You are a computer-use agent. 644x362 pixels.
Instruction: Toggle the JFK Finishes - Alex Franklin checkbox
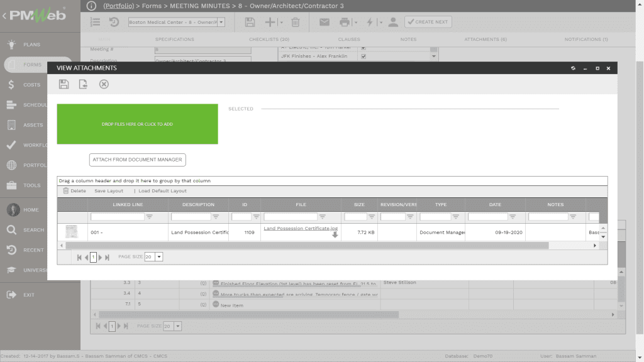pyautogui.click(x=364, y=56)
